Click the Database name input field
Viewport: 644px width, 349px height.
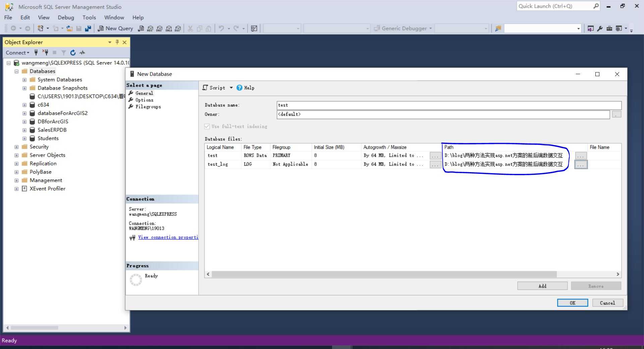click(x=449, y=105)
